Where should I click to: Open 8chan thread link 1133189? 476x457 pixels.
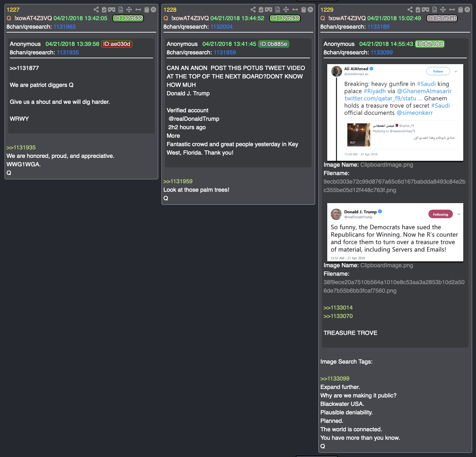tap(378, 27)
